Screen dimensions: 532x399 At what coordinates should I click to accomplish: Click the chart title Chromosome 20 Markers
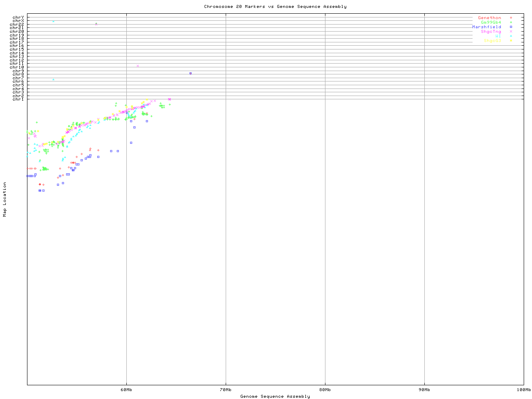(x=275, y=7)
